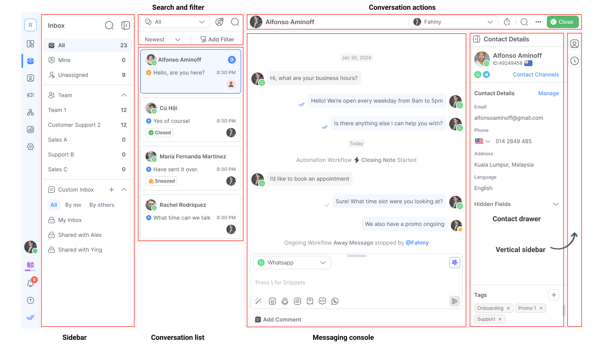
Task: Expand the Hidden Fields section
Action: tap(556, 204)
